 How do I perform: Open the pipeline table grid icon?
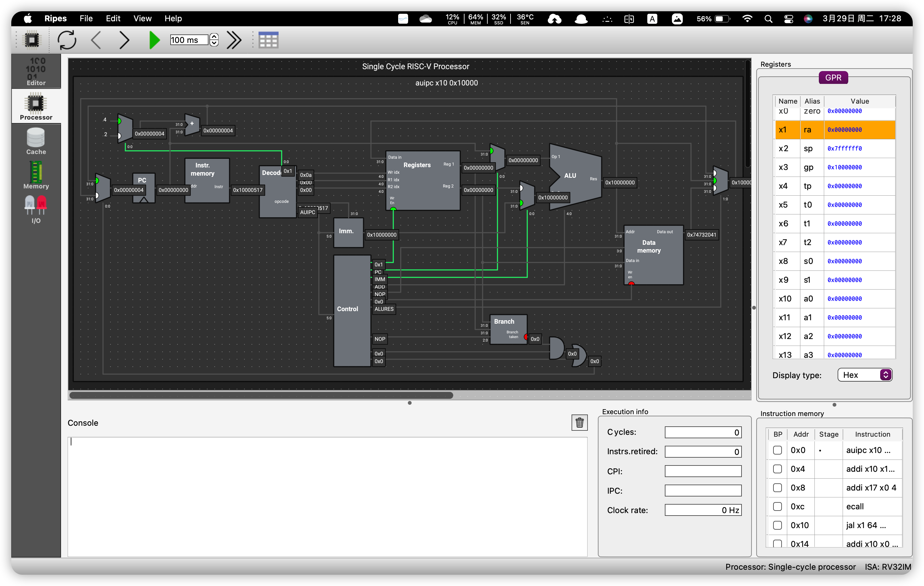pos(268,40)
